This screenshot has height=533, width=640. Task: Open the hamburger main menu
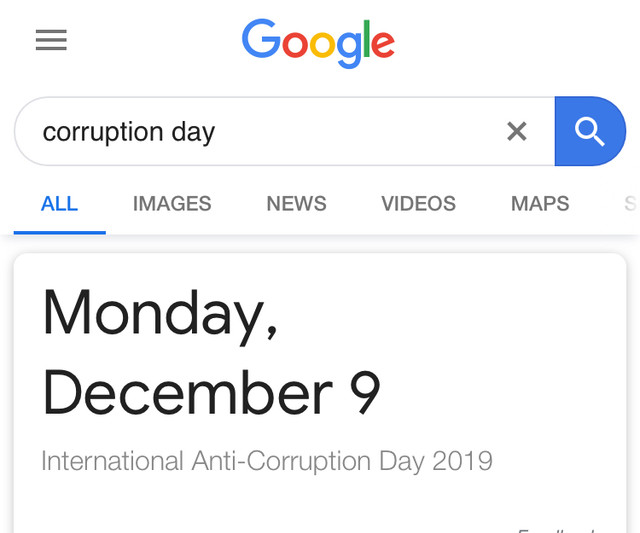51,40
